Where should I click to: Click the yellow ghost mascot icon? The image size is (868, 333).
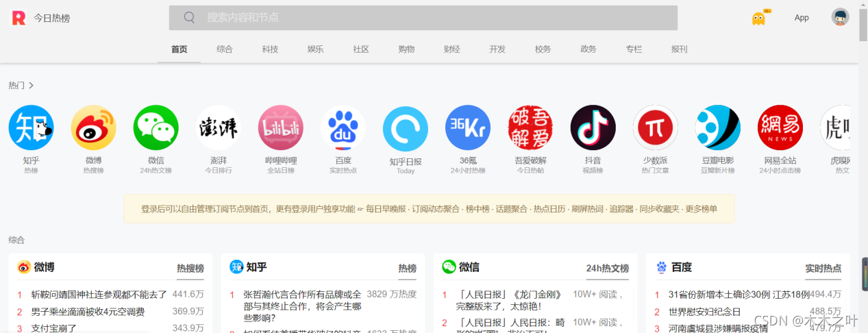[x=759, y=18]
